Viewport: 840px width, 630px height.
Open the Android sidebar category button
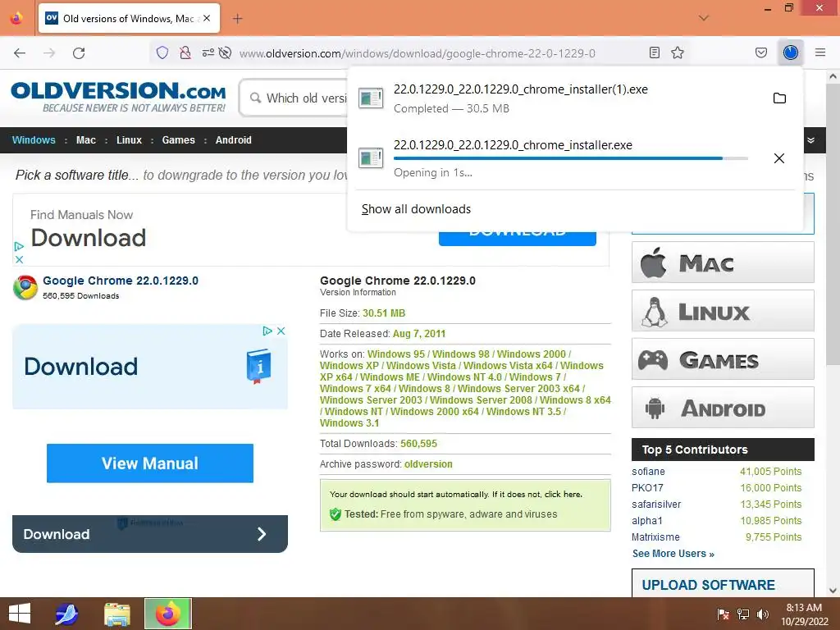coord(723,408)
